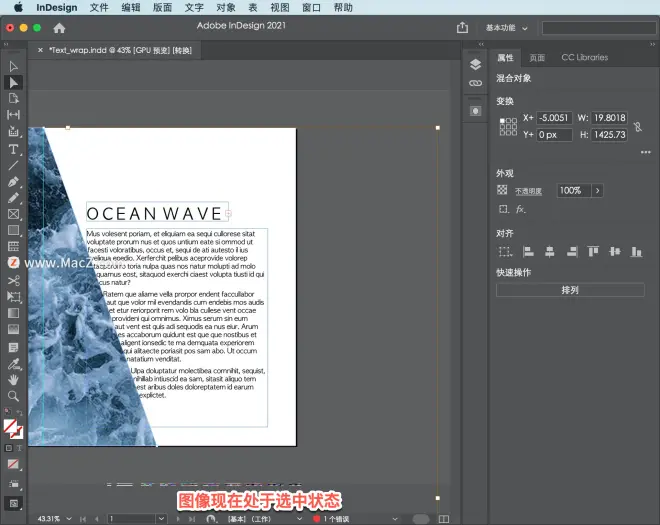
Task: Open the zoom level dropdown
Action: coord(69,519)
